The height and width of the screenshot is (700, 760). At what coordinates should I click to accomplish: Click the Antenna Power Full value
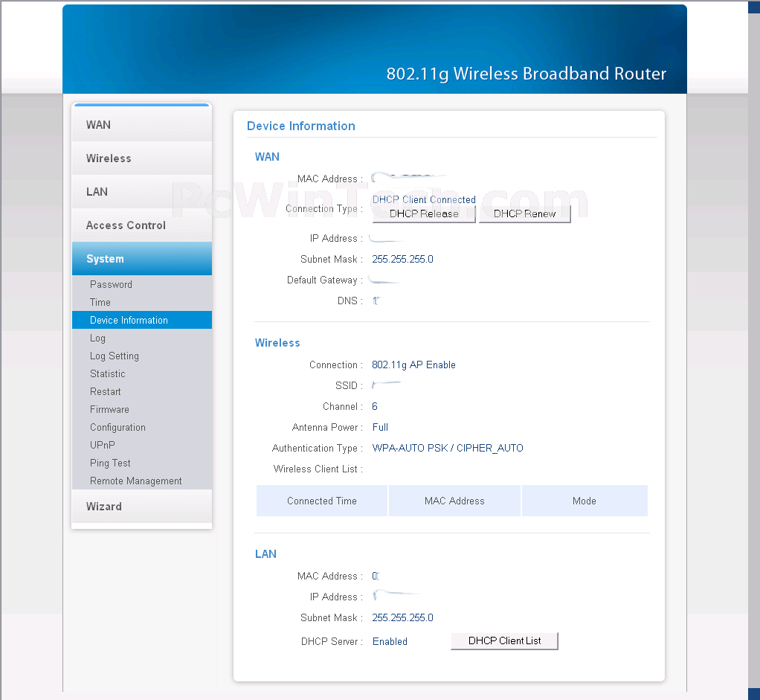click(380, 428)
